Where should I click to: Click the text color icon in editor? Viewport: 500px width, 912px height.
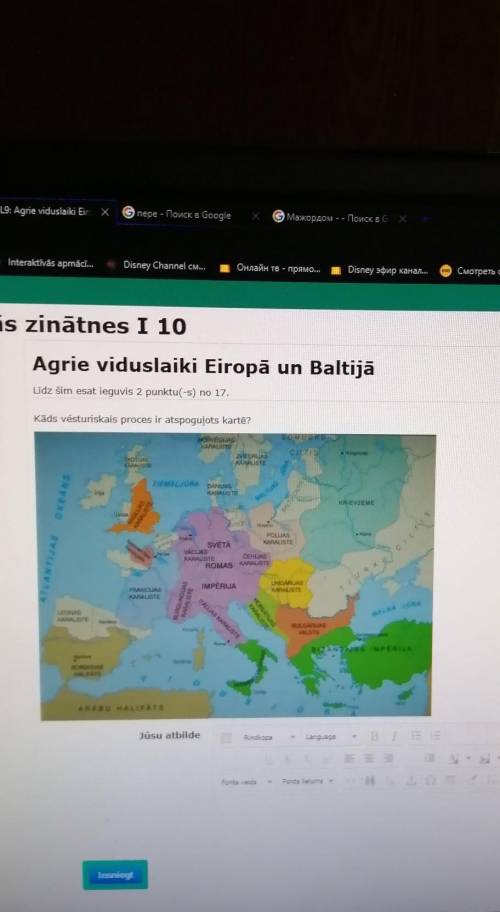click(453, 758)
